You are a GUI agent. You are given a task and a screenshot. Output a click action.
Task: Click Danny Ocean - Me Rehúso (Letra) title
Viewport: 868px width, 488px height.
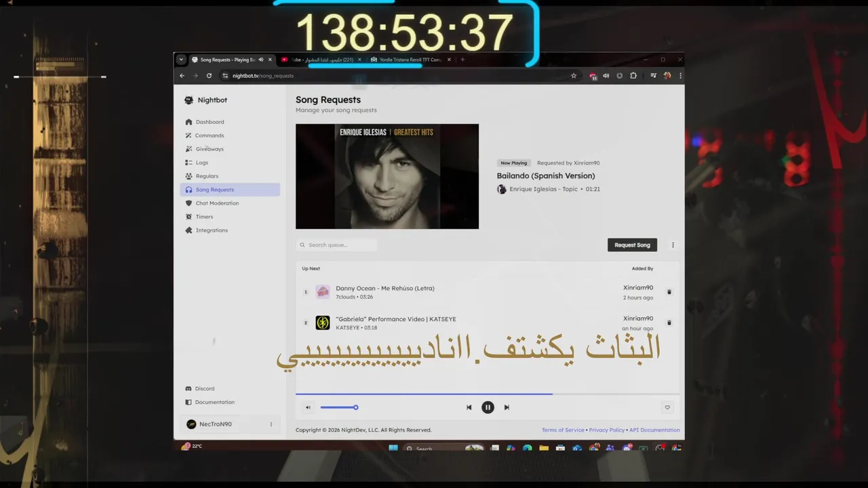click(385, 288)
